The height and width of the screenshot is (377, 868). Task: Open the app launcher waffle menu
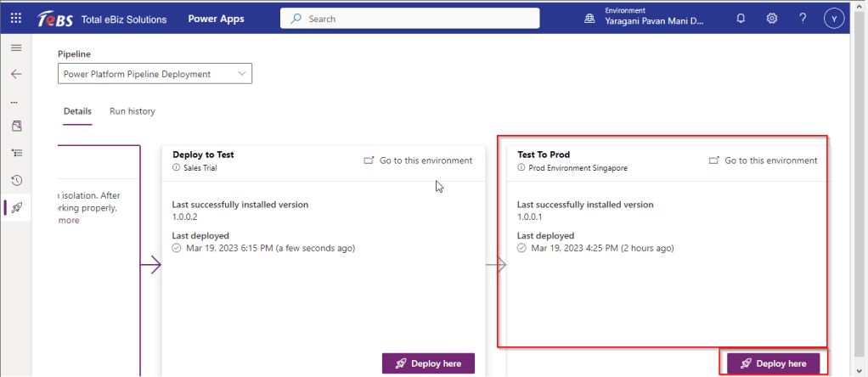(17, 19)
